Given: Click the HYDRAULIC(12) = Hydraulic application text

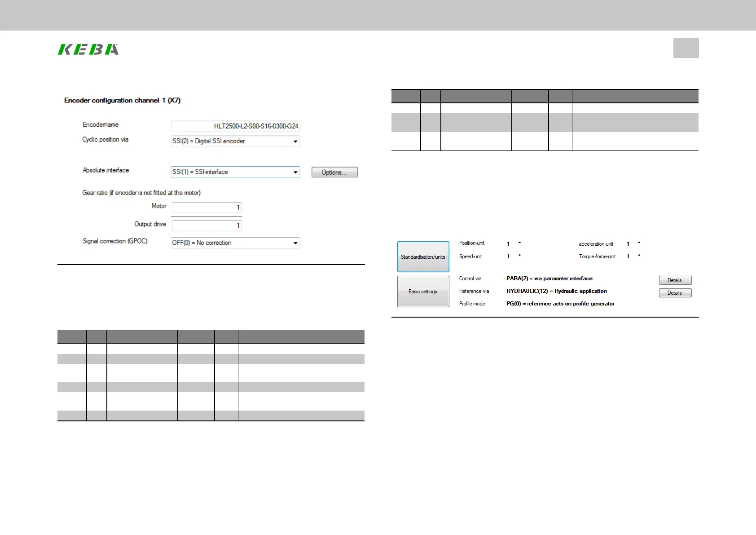Looking at the screenshot, I should 557,291.
